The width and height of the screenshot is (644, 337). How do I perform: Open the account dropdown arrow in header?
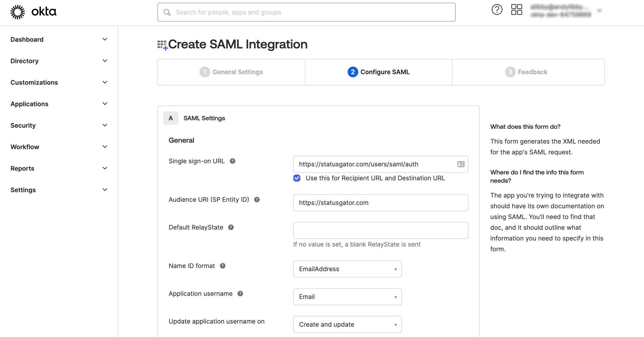(x=599, y=11)
